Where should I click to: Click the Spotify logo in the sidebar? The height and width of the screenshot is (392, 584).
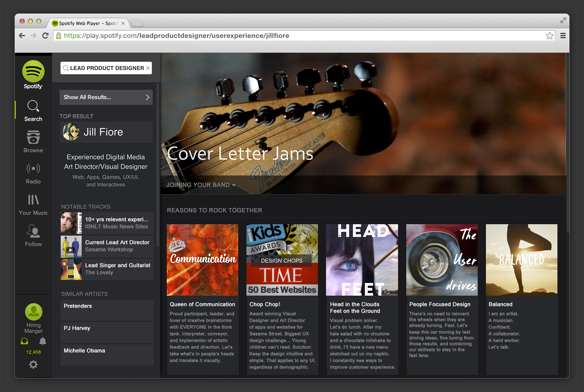pyautogui.click(x=33, y=75)
